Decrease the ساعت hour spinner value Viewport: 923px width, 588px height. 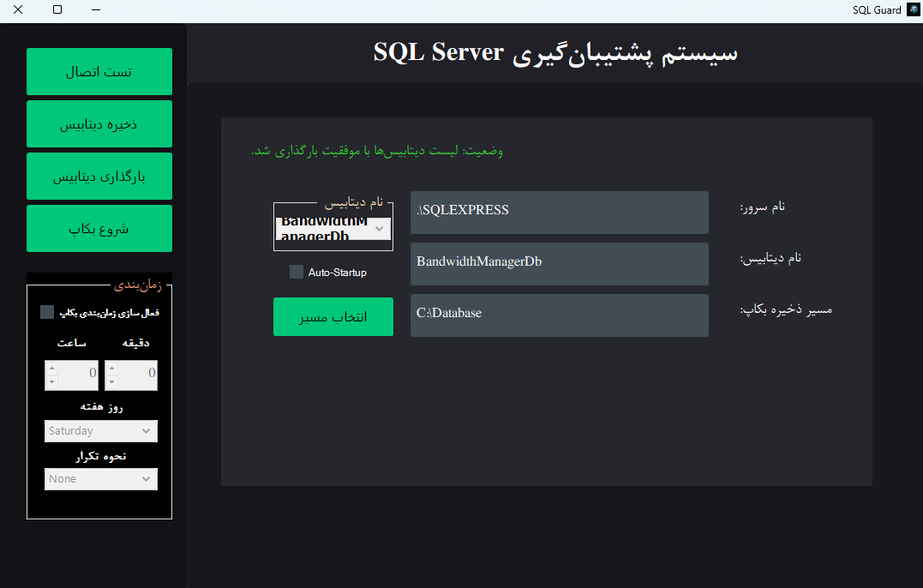point(51,382)
